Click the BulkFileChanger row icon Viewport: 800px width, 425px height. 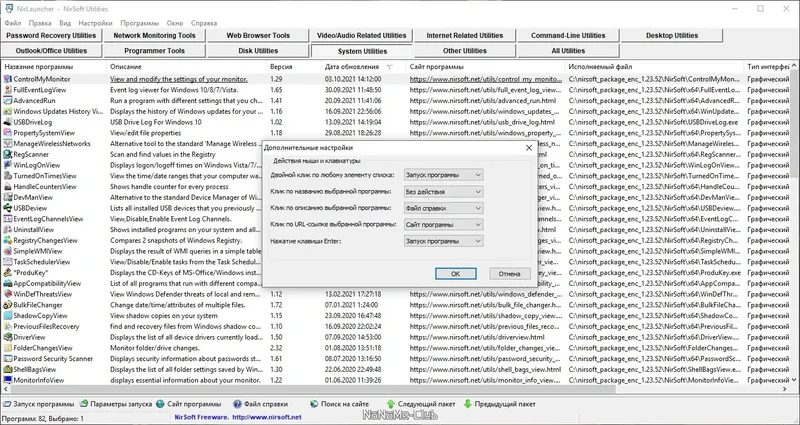7,305
